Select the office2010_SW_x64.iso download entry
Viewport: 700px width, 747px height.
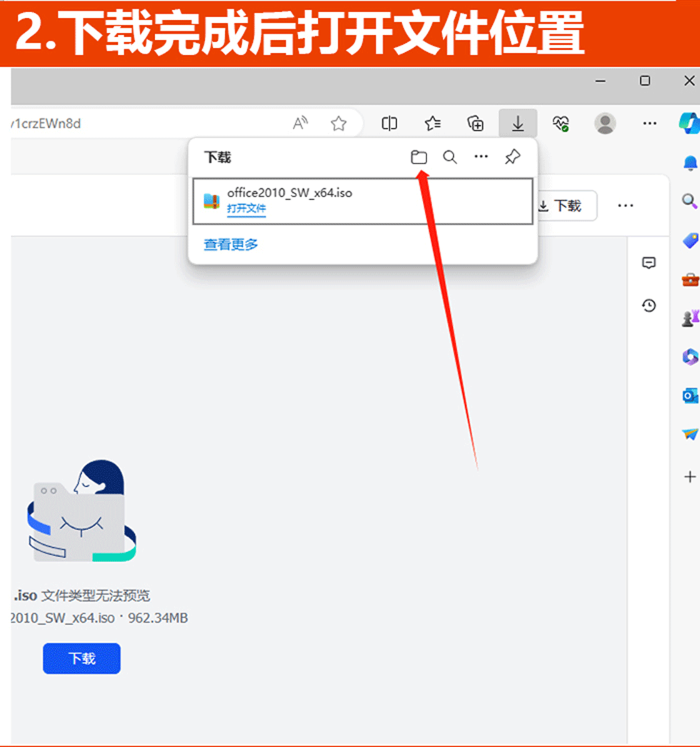(x=363, y=201)
